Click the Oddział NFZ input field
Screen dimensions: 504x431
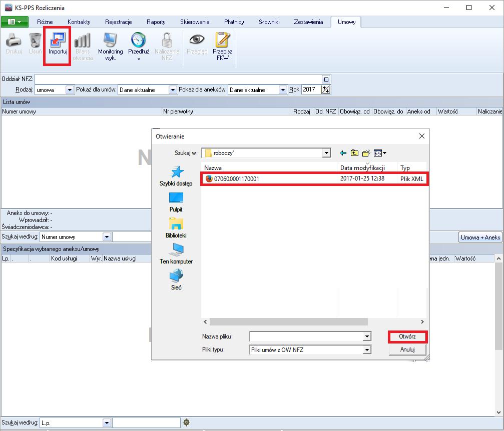pyautogui.click(x=178, y=79)
